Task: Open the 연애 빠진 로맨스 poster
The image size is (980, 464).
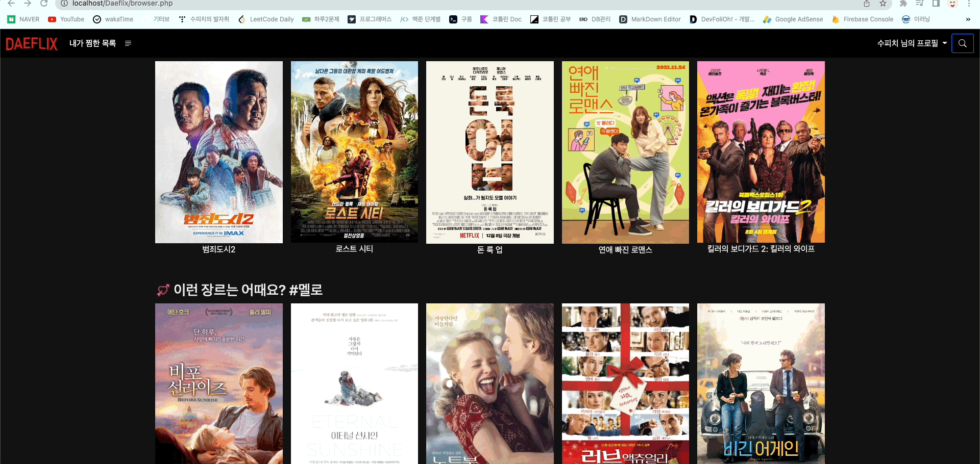Action: [625, 152]
